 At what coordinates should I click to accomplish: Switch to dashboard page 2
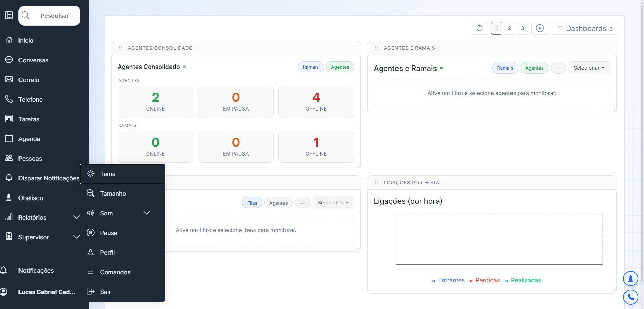pos(509,28)
